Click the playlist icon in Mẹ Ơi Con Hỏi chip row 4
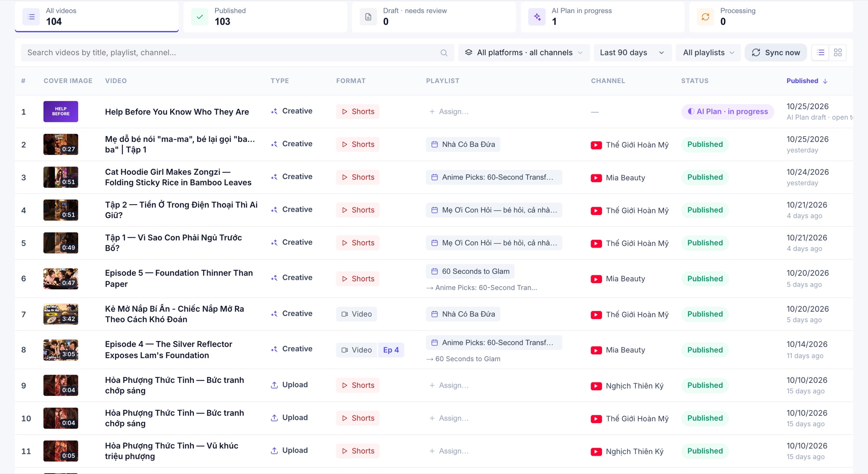This screenshot has width=868, height=474. 434,210
